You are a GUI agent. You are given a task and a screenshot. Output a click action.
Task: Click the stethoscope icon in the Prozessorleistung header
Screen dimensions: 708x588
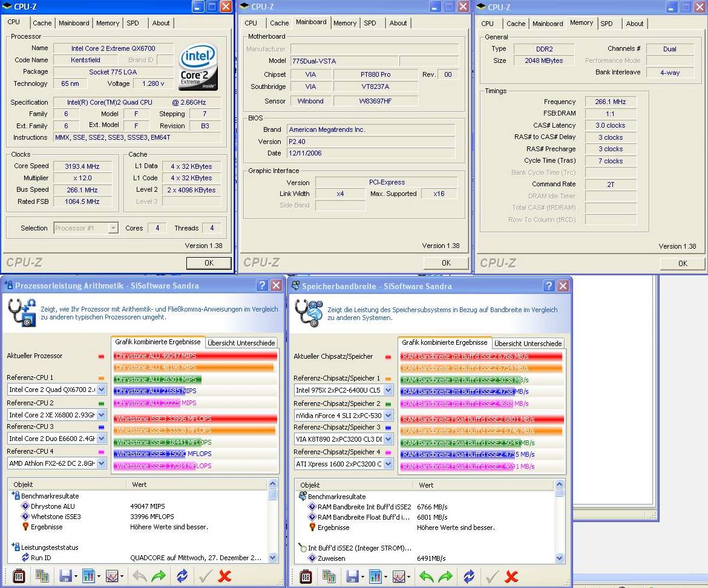(x=22, y=312)
